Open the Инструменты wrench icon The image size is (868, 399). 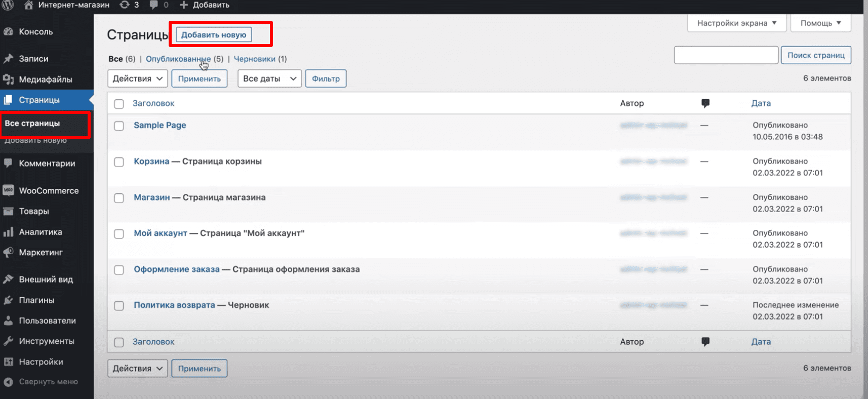coord(8,341)
